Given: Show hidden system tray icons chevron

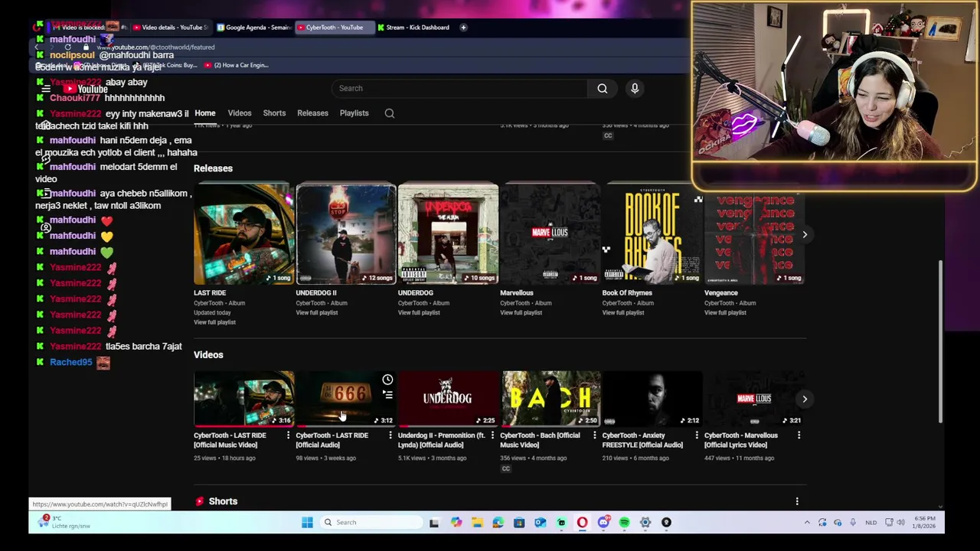Looking at the screenshot, I should [x=807, y=523].
